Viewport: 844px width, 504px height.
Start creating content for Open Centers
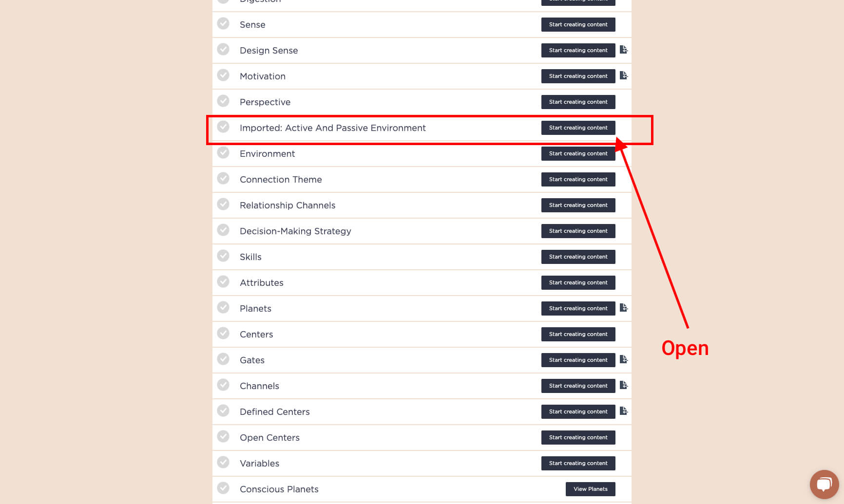(x=578, y=437)
